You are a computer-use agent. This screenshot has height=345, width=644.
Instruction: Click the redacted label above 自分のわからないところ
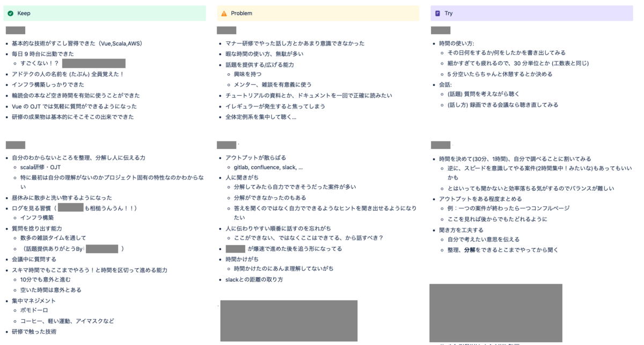[16, 145]
